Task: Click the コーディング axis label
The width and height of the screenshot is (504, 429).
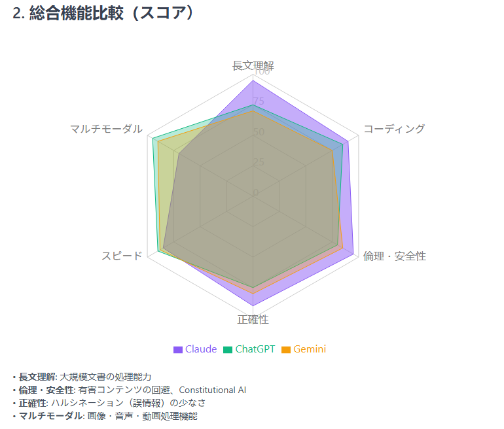Action: 393,129
